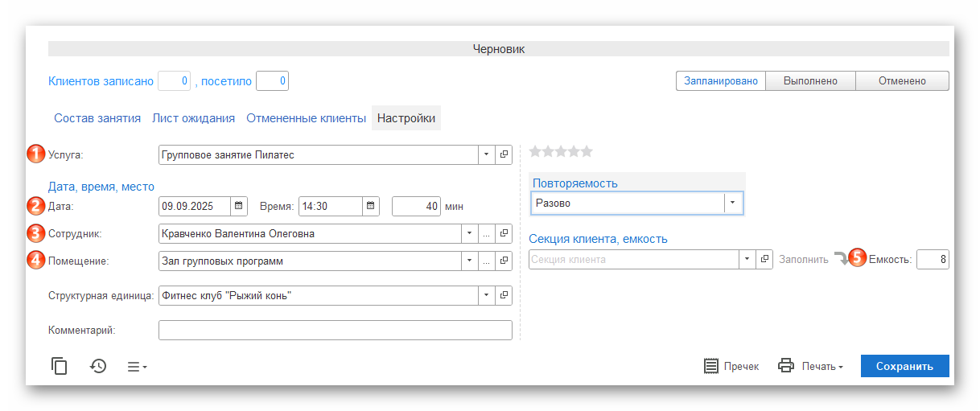Viewport: 980px width, 411px height.
Task: Open Услуга item card via open icon
Action: click(504, 154)
